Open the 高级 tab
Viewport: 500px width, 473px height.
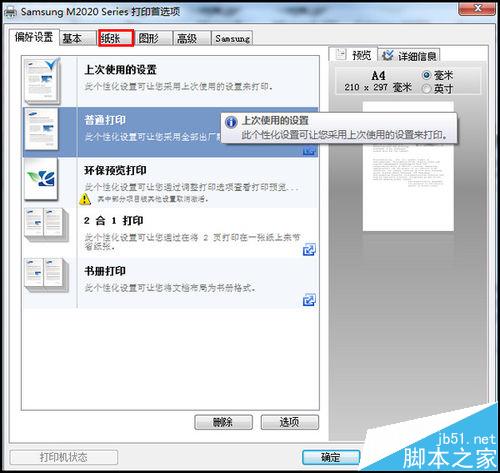point(192,38)
